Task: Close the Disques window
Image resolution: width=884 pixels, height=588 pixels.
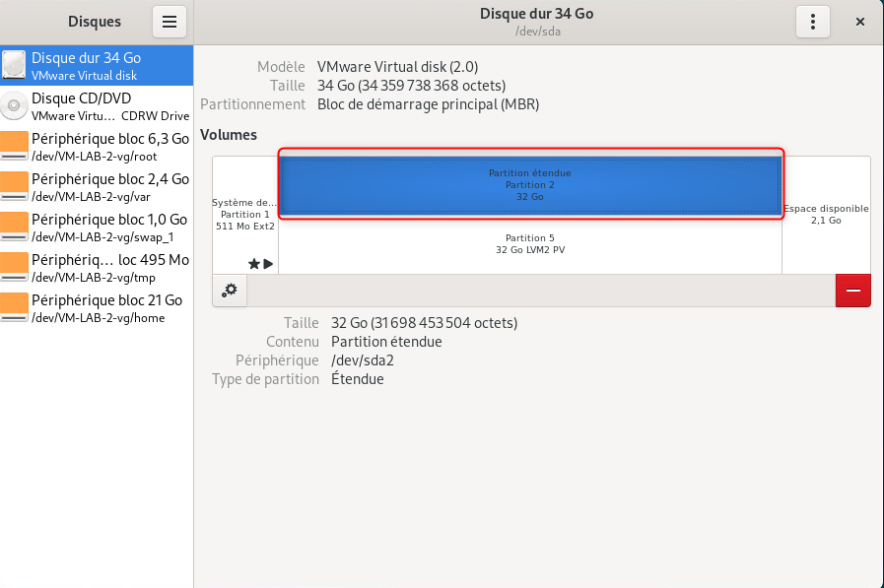Action: tap(860, 22)
